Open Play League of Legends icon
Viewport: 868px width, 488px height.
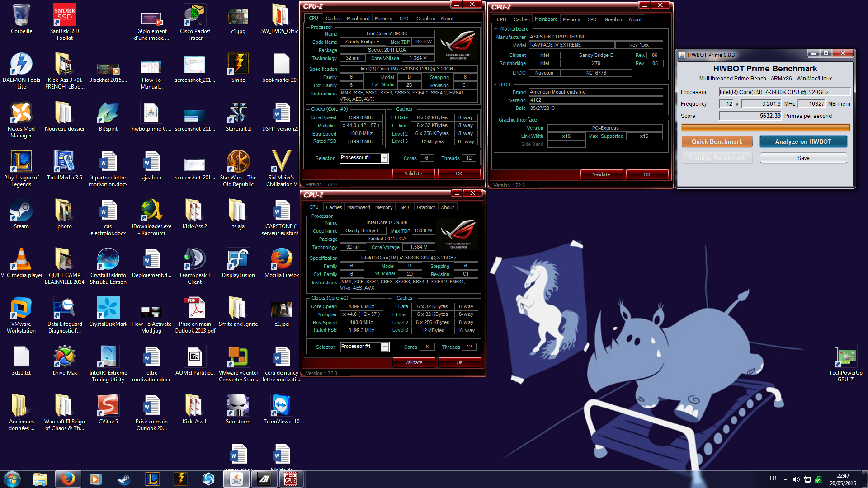click(x=21, y=168)
